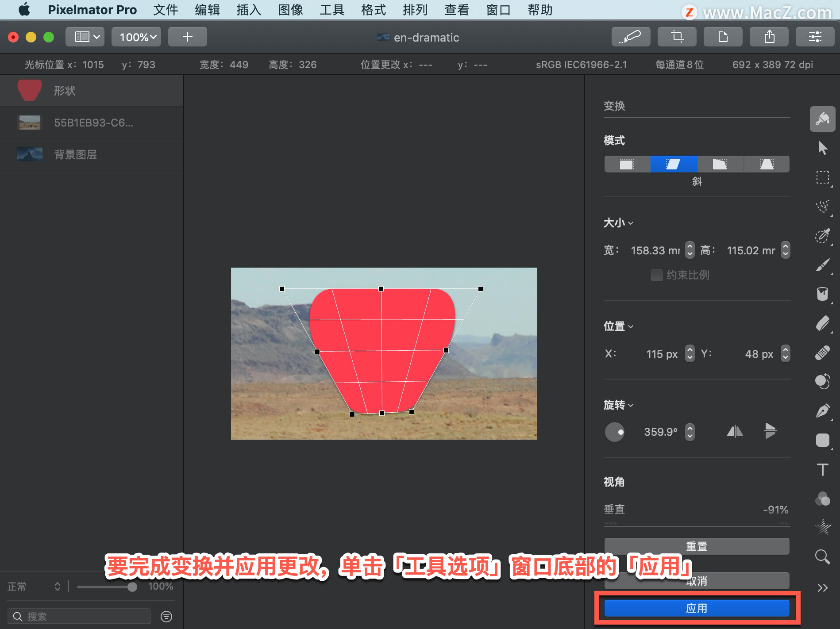Click the 重置 button

697,546
